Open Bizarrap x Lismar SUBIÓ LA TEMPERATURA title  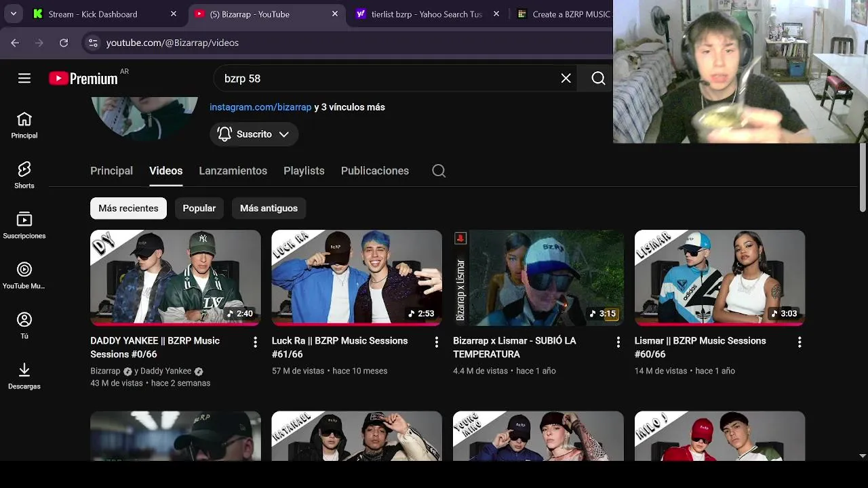pos(515,347)
